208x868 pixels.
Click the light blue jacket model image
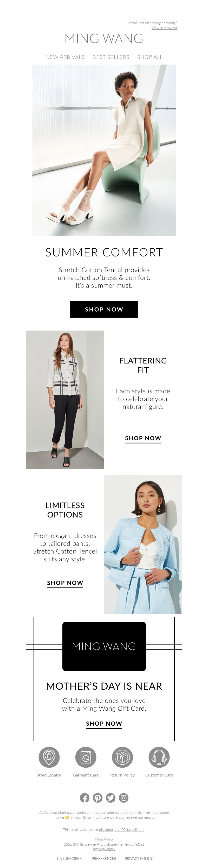tap(143, 544)
